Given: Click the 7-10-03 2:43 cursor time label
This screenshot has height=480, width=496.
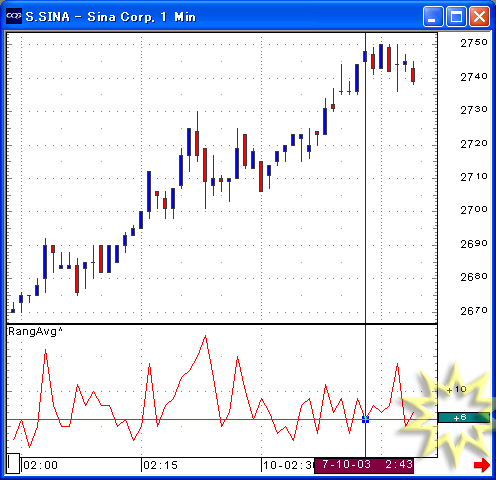Looking at the screenshot, I should [x=364, y=465].
